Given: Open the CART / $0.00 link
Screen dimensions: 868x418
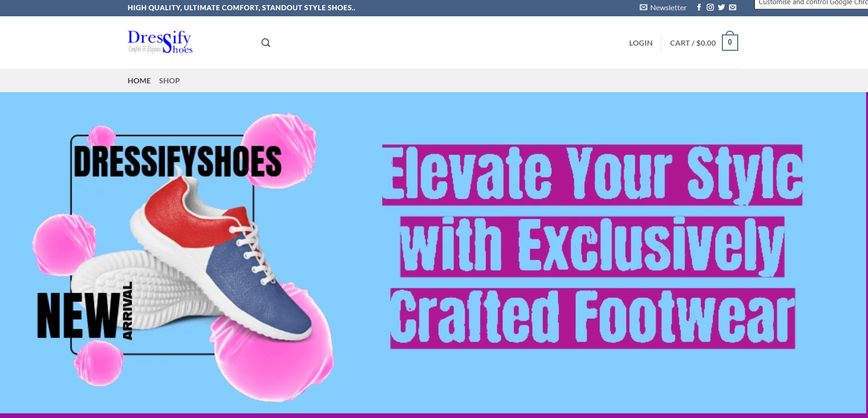Looking at the screenshot, I should (693, 43).
